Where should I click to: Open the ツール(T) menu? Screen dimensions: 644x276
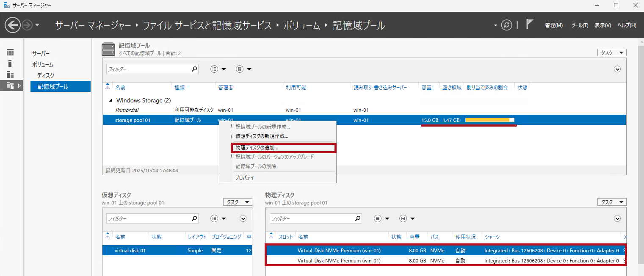[x=580, y=25]
